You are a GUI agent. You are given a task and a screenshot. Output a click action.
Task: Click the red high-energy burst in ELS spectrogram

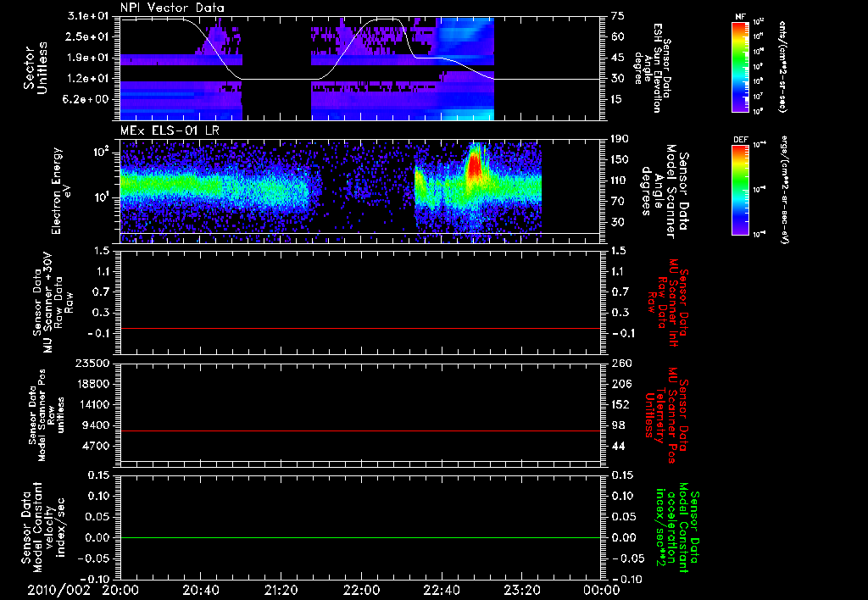pos(475,166)
